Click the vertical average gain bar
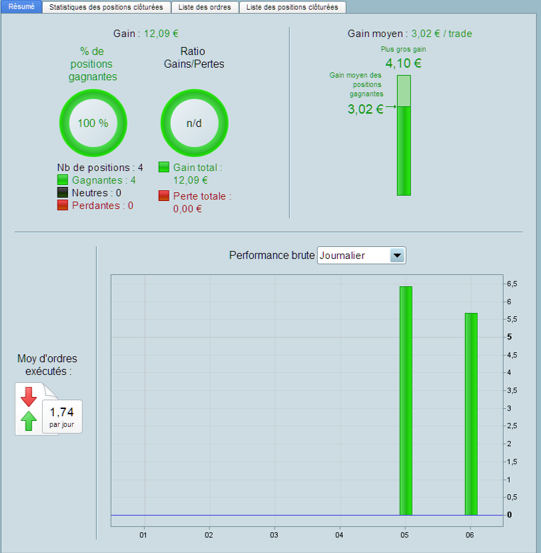This screenshot has width=541, height=553. click(404, 135)
